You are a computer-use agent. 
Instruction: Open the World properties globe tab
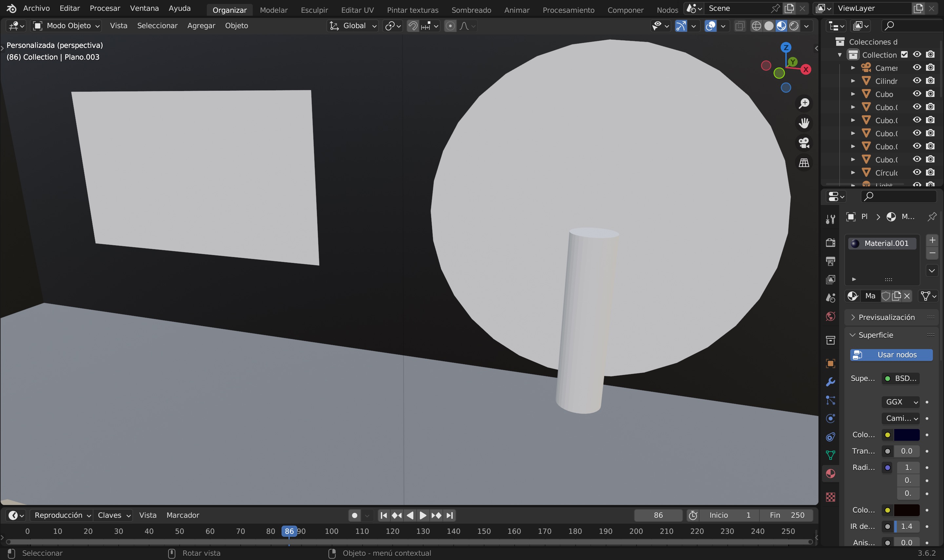point(830,316)
